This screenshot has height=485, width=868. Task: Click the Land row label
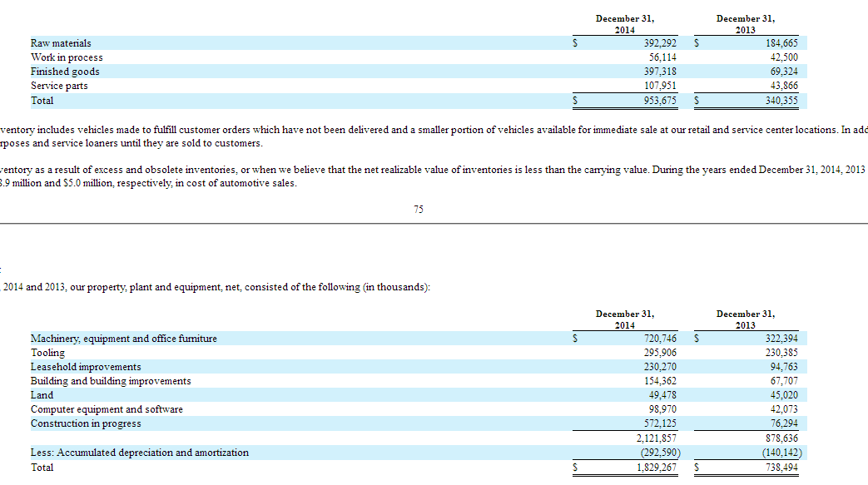(42, 395)
